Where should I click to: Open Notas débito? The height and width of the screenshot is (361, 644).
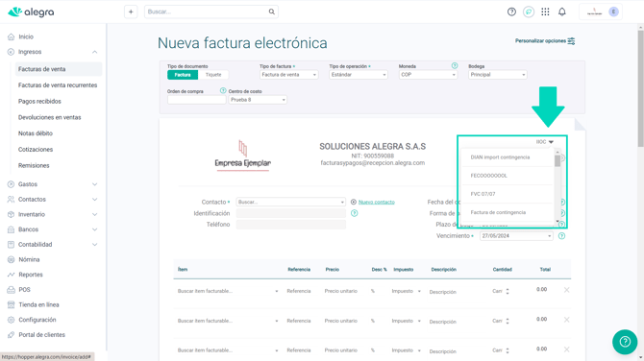[x=36, y=133]
